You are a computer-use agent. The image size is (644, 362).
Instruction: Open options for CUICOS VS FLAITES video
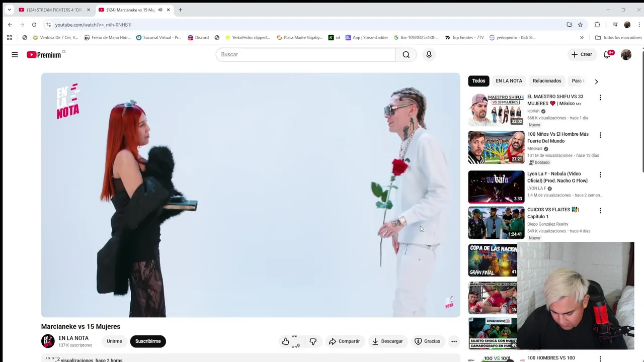[600, 210]
